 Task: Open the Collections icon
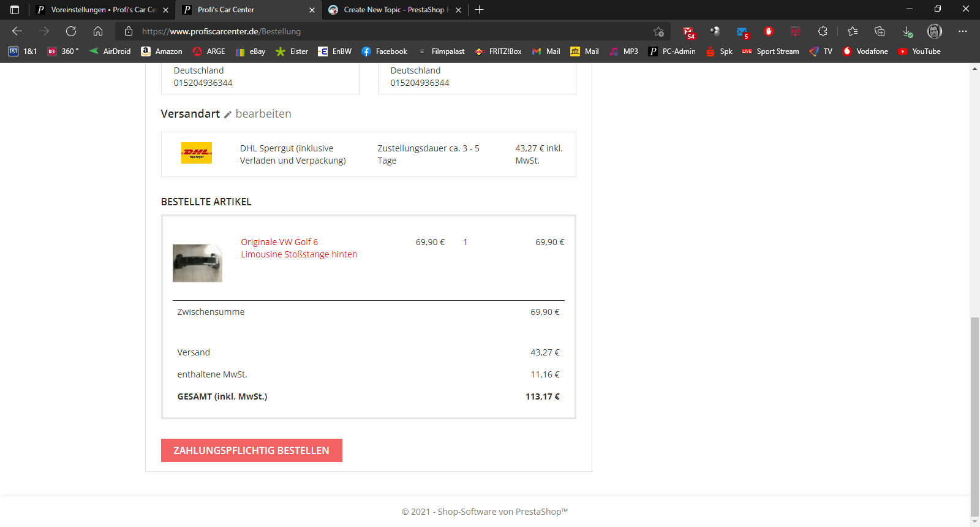pos(880,31)
